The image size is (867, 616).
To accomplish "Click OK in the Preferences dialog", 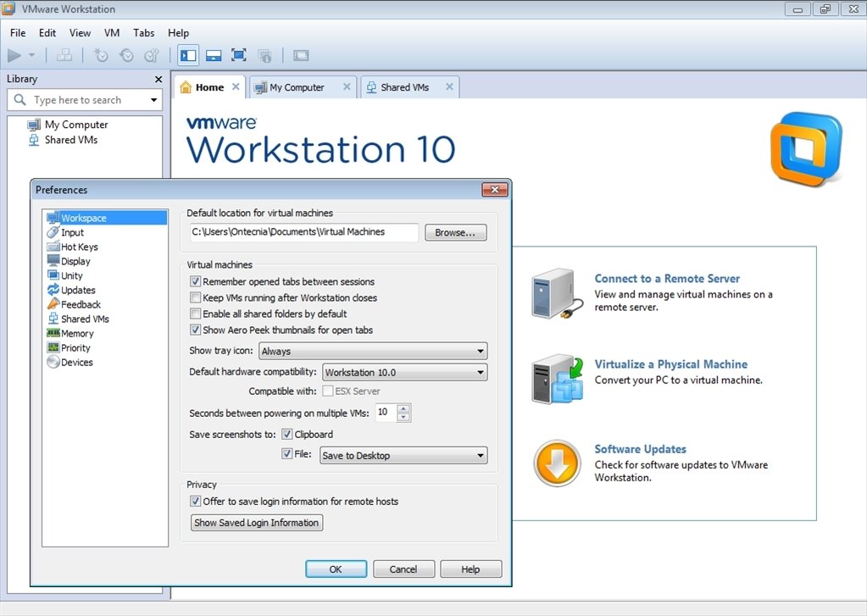I will [x=336, y=569].
